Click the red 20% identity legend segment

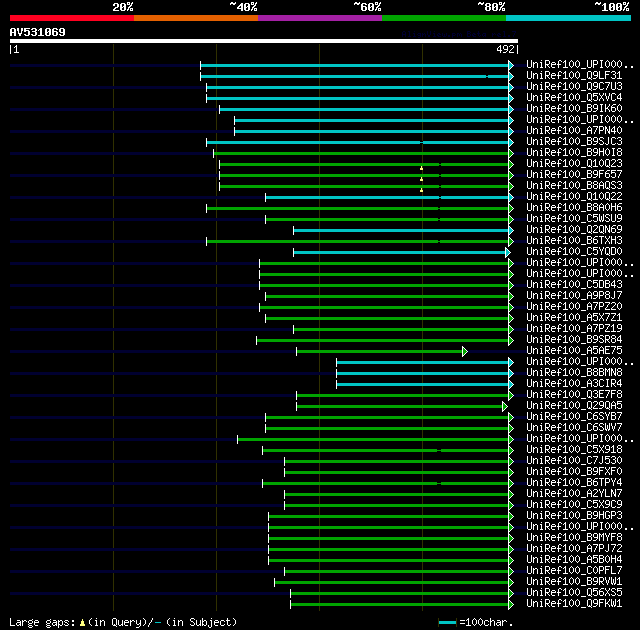(x=72, y=18)
